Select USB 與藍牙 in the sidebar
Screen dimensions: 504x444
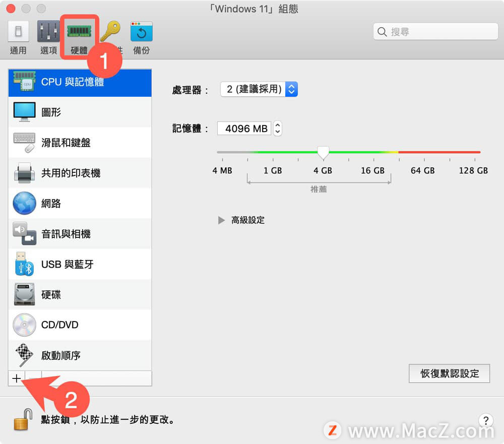coord(80,264)
